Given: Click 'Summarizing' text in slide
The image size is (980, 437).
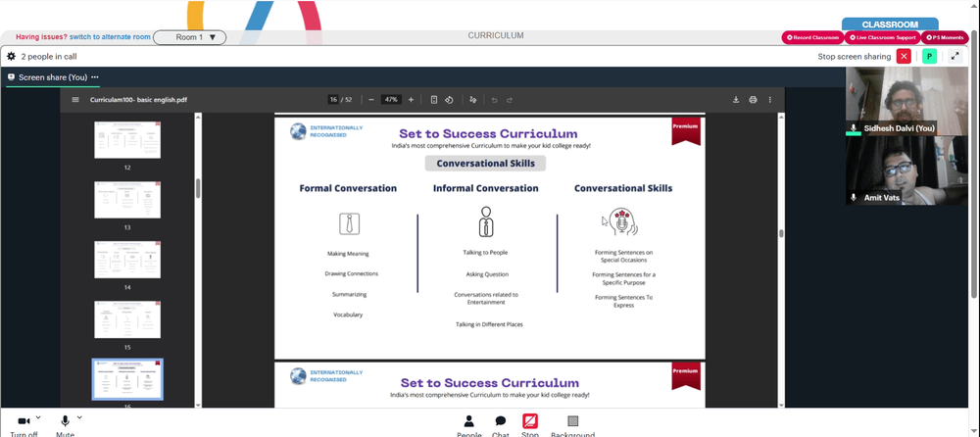Looking at the screenshot, I should pos(350,295).
